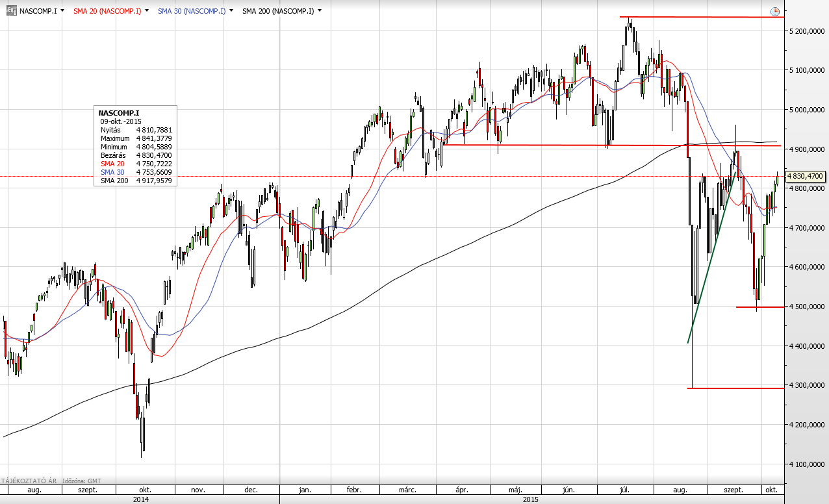
Task: Click the 5 100,0000 price axis label
Action: point(806,70)
